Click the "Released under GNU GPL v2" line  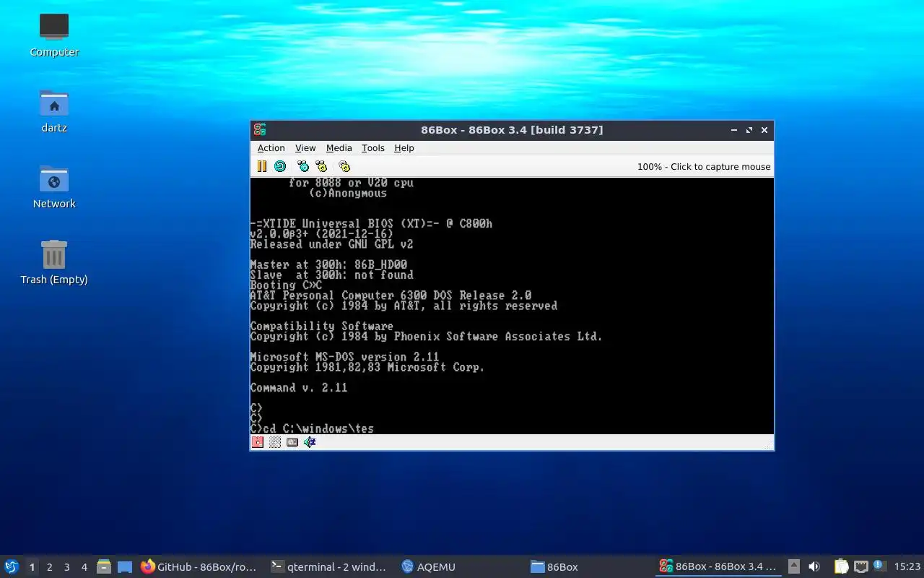coord(331,244)
